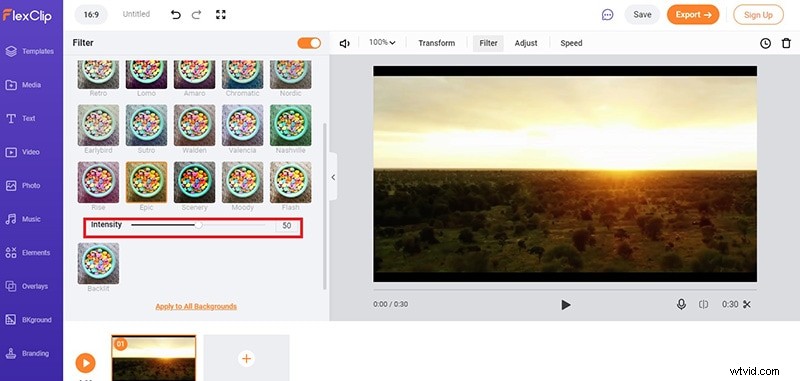Click the filter list scrollbar

click(325, 207)
